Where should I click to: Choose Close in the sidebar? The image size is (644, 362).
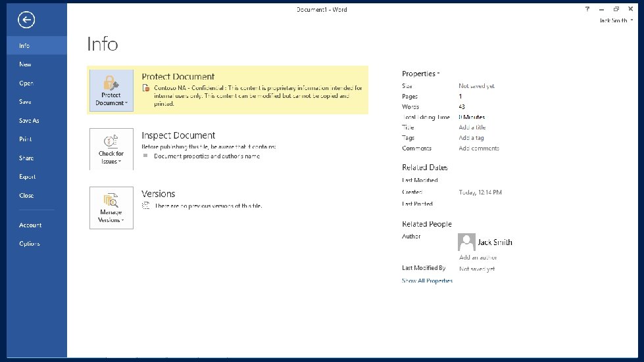click(x=37, y=196)
